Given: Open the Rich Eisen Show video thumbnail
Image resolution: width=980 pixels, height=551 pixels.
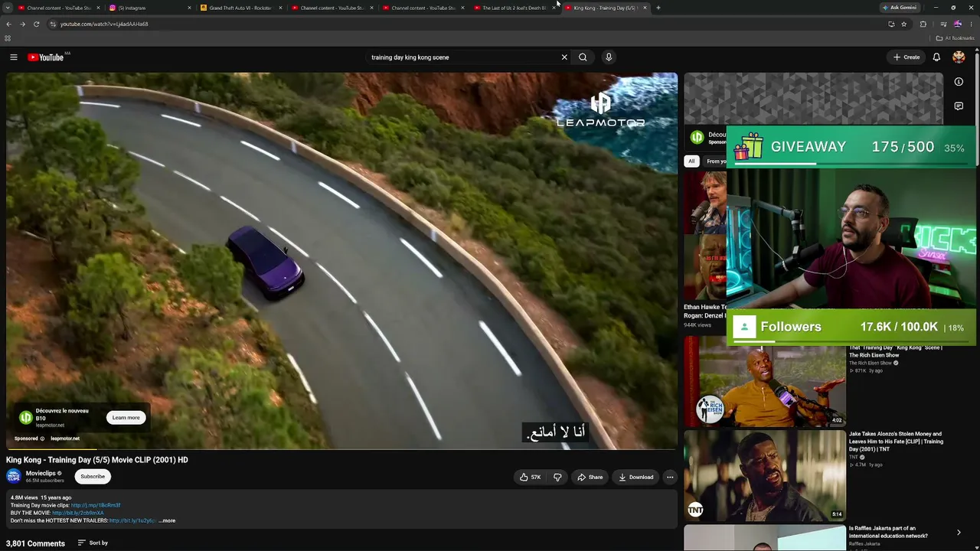Looking at the screenshot, I should pos(765,382).
